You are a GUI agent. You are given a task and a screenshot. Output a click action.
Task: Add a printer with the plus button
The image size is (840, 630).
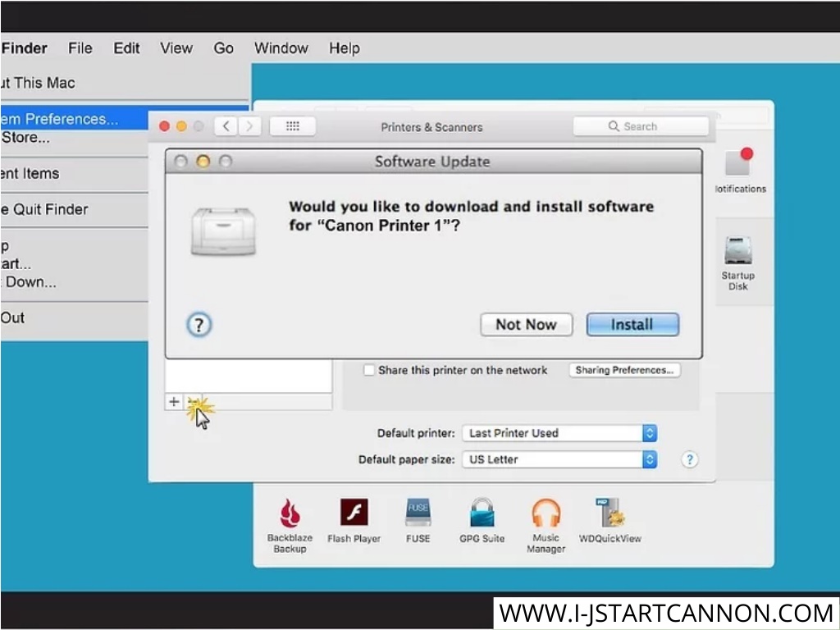coord(174,402)
